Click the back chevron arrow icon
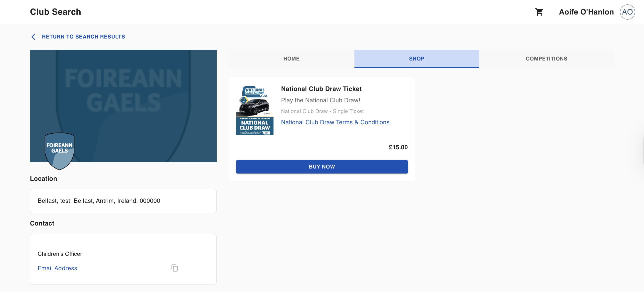Viewport: 644px width, 292px height. tap(33, 37)
